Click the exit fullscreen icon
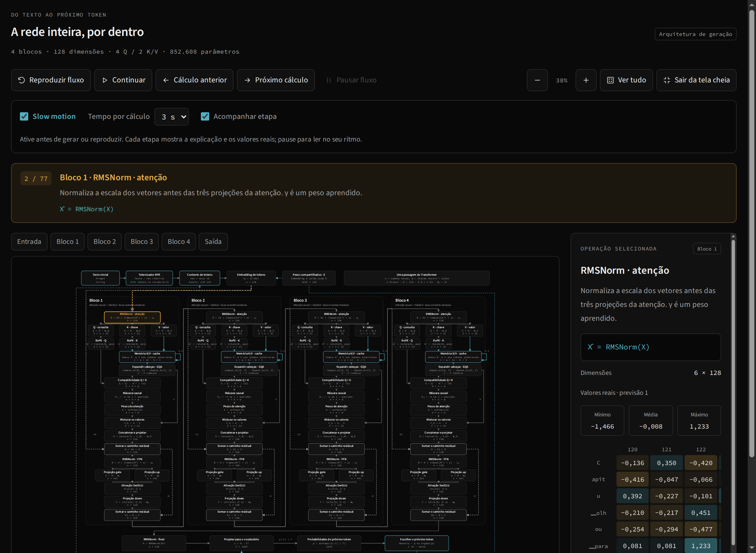Viewport: 756px width, 553px height. tap(667, 80)
